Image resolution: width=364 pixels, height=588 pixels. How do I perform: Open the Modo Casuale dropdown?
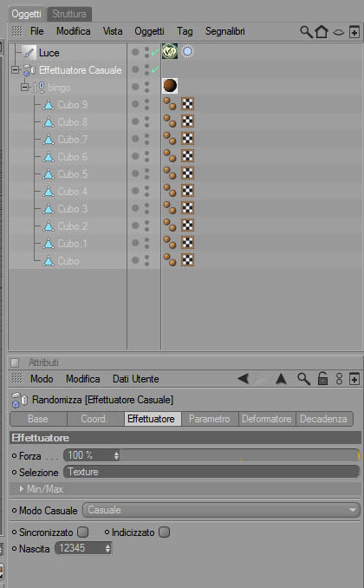(221, 510)
